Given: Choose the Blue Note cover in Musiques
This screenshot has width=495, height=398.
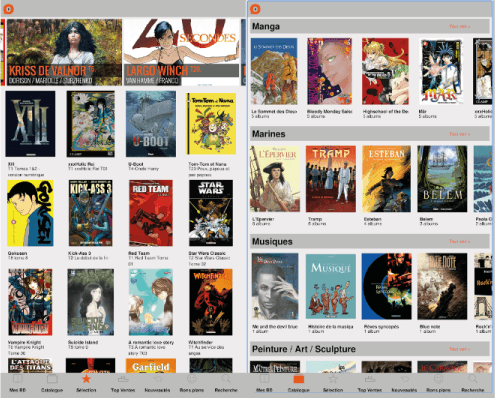Looking at the screenshot, I should 442,286.
